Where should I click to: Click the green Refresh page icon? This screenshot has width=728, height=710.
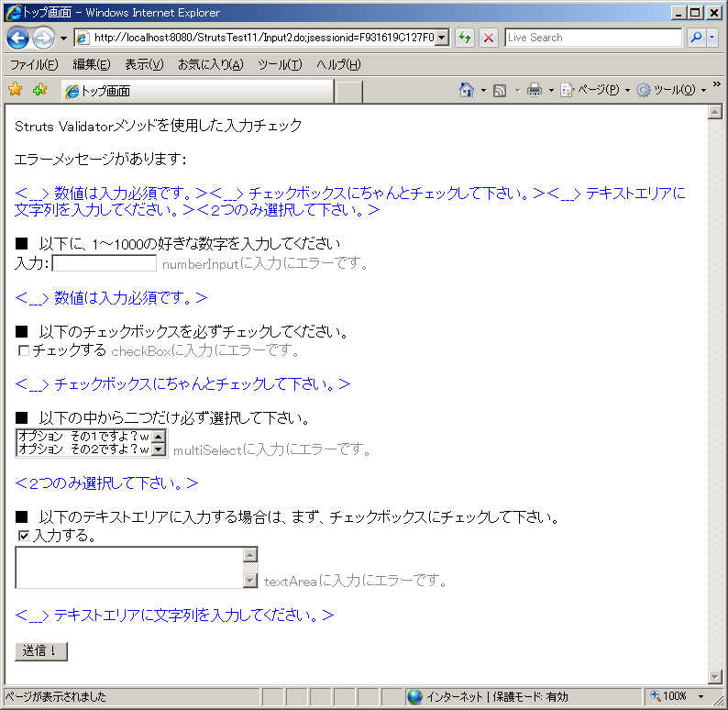465,38
